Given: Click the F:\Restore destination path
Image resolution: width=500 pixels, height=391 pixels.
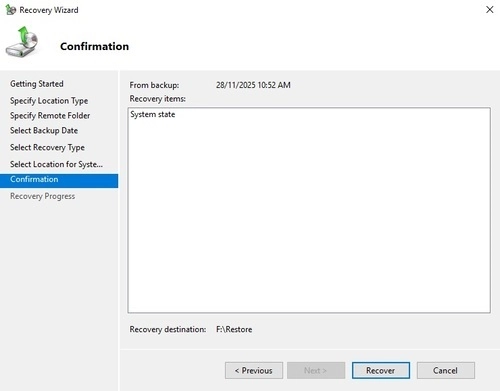Looking at the screenshot, I should click(x=234, y=329).
